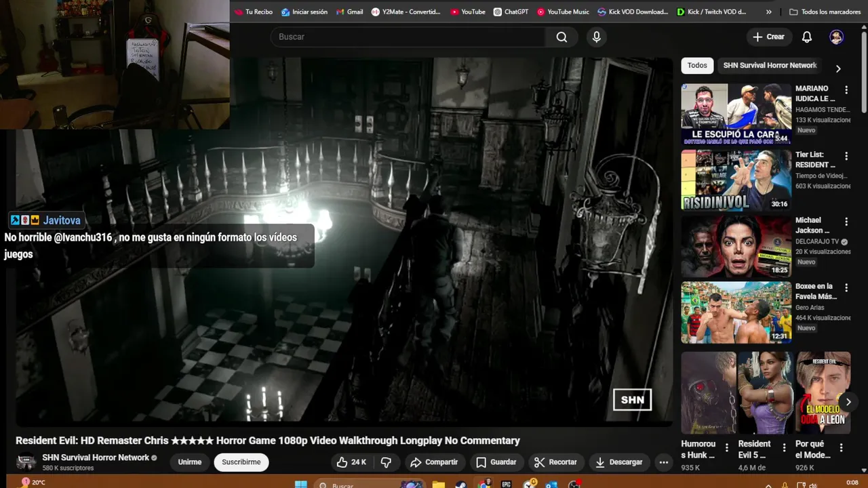Image resolution: width=868 pixels, height=488 pixels.
Task: Select SHN Survival Horror Network filter chip
Action: [x=770, y=66]
